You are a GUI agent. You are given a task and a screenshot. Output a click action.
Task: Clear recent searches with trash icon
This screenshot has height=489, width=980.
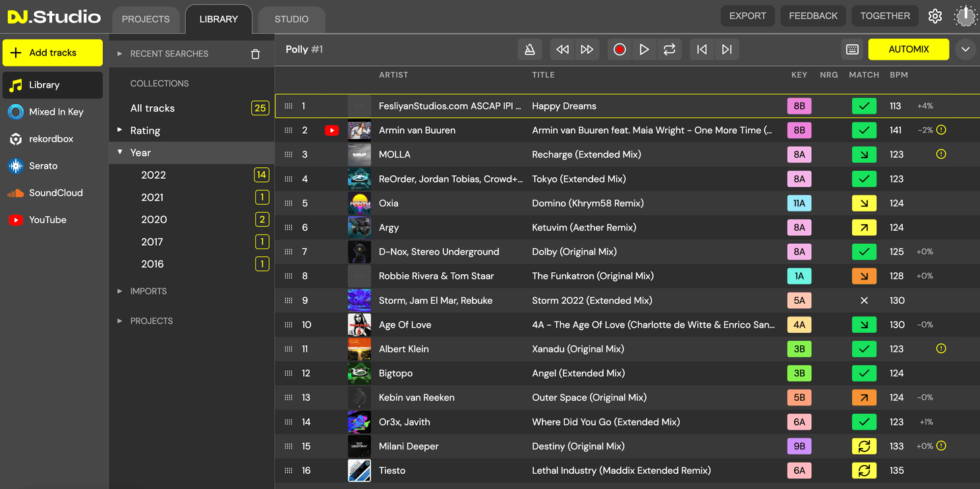[x=256, y=54]
